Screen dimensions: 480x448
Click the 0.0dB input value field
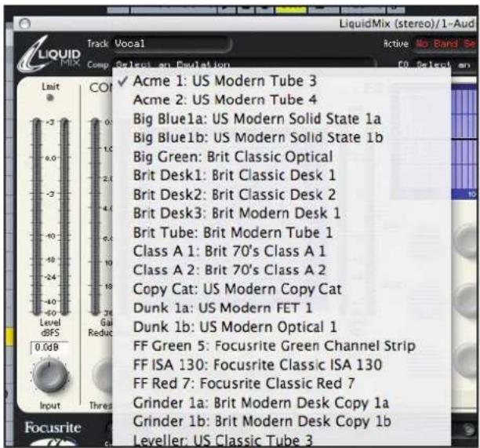pyautogui.click(x=49, y=348)
